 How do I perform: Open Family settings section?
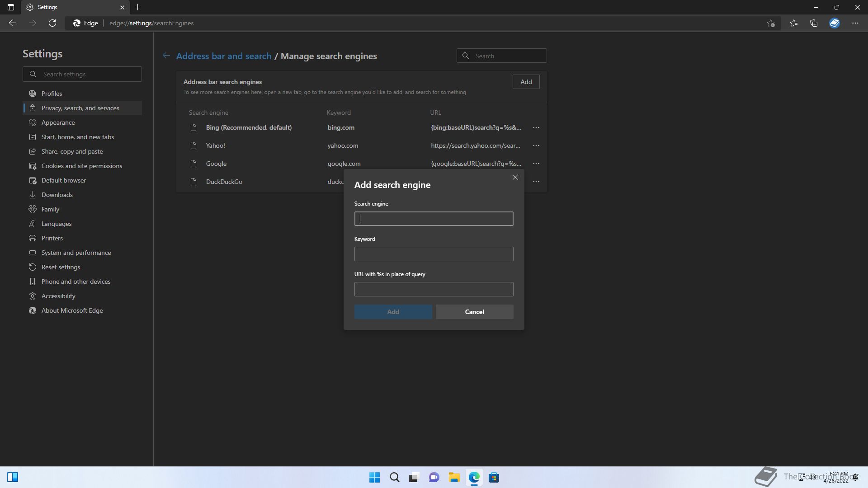pos(82,209)
